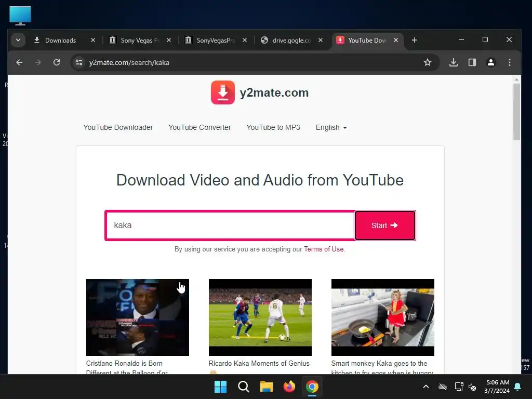The height and width of the screenshot is (399, 532).
Task: Bookmark this page with the star icon
Action: tap(428, 62)
